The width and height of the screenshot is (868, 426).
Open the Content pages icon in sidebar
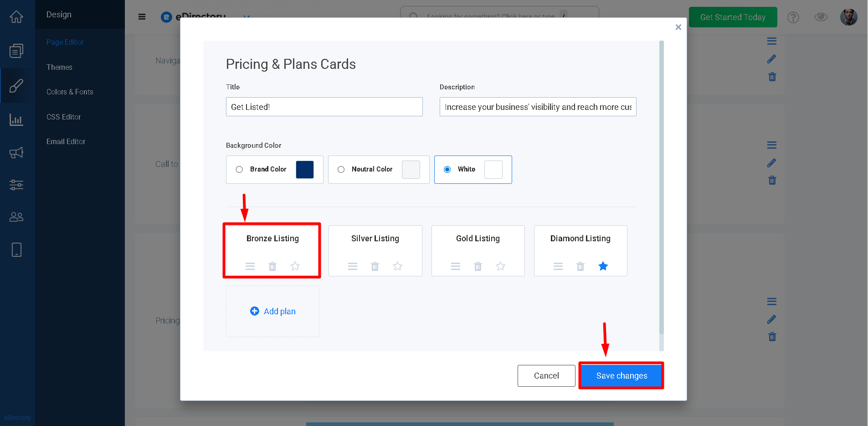[16, 51]
